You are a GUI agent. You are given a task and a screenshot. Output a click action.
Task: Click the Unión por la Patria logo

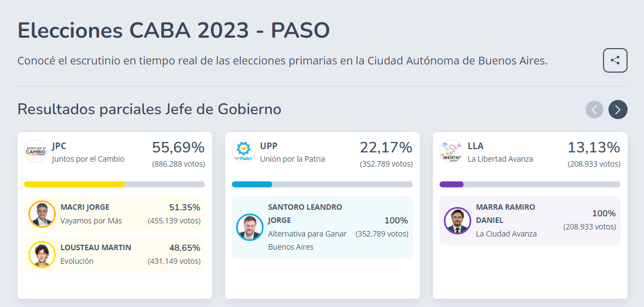pos(244,151)
